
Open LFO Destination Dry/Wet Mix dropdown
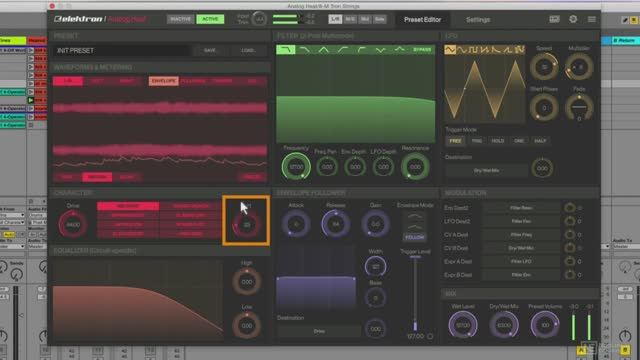point(486,170)
